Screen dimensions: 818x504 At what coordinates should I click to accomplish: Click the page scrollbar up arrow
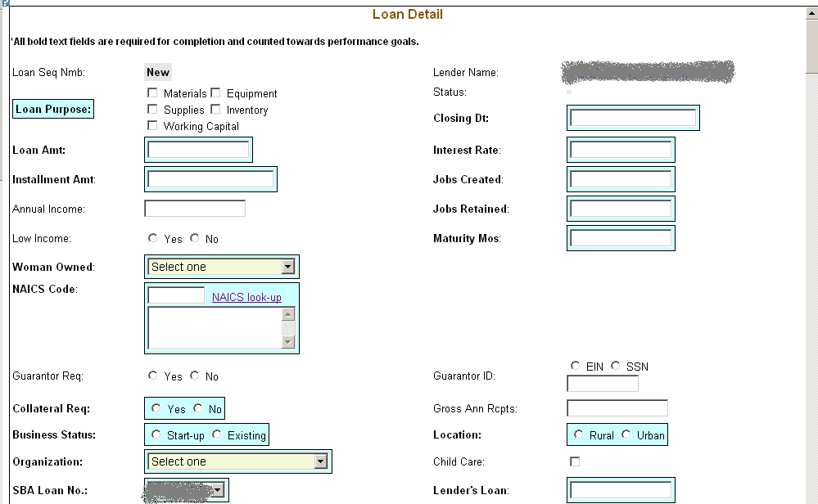click(x=812, y=14)
